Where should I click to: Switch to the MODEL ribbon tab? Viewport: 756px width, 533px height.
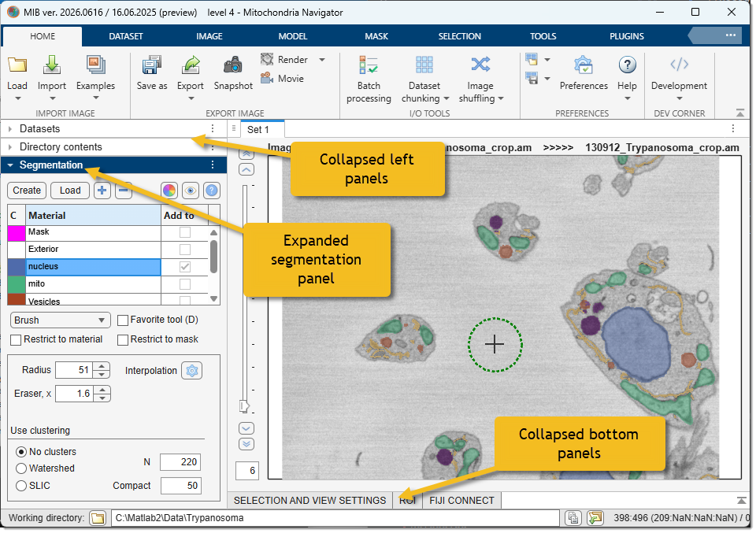293,36
